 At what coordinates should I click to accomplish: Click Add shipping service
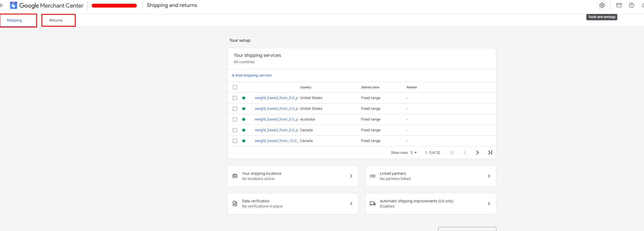(251, 75)
